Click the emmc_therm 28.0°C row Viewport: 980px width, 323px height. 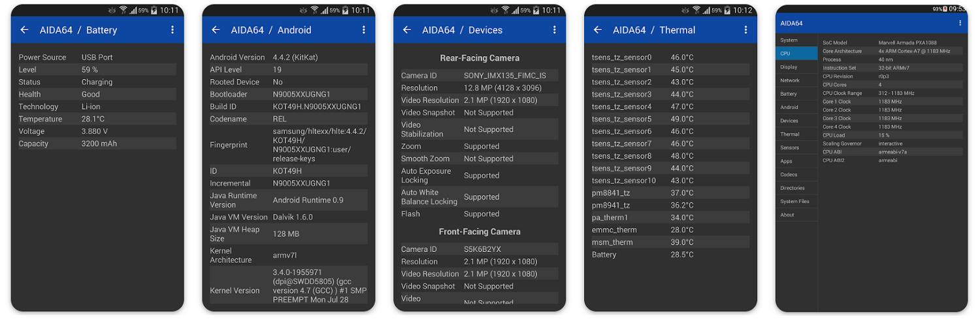(x=670, y=230)
